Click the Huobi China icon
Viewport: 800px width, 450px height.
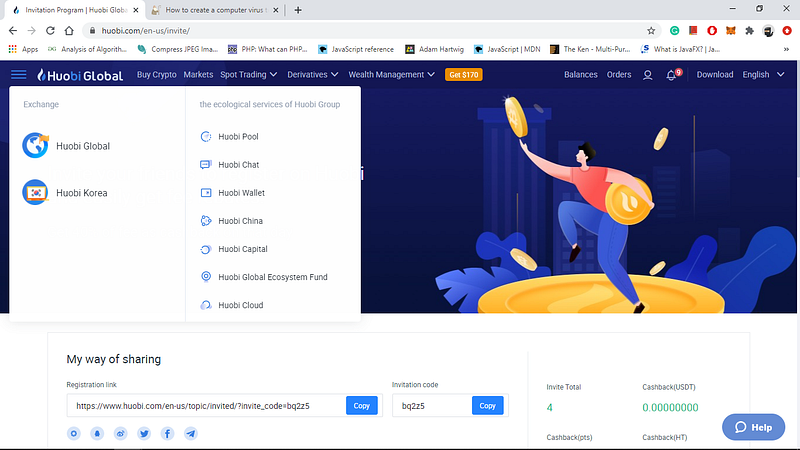tap(206, 220)
